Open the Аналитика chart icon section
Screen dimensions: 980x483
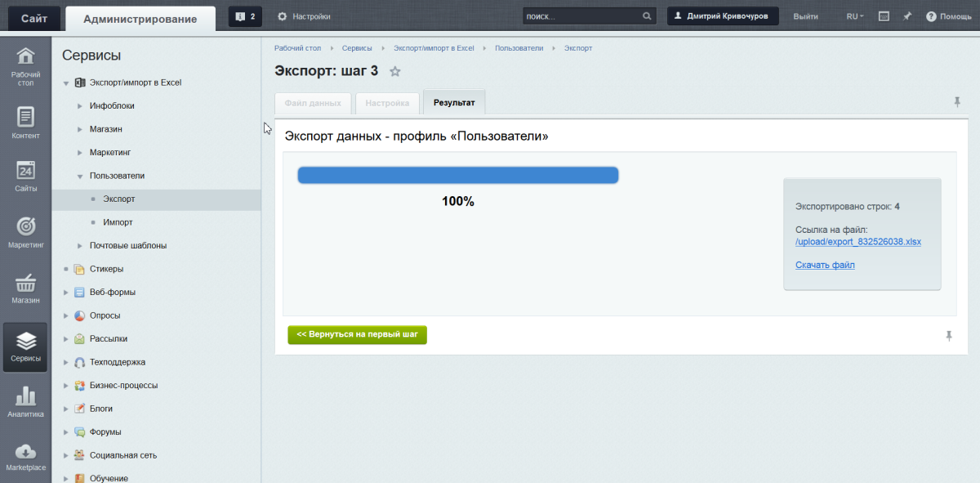[x=25, y=402]
